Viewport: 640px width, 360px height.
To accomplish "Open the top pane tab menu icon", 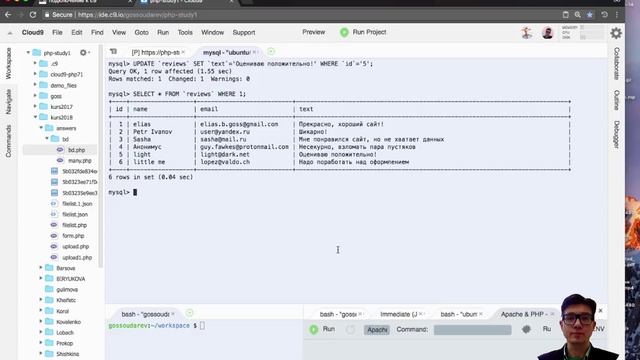I will pyautogui.click(x=113, y=51).
